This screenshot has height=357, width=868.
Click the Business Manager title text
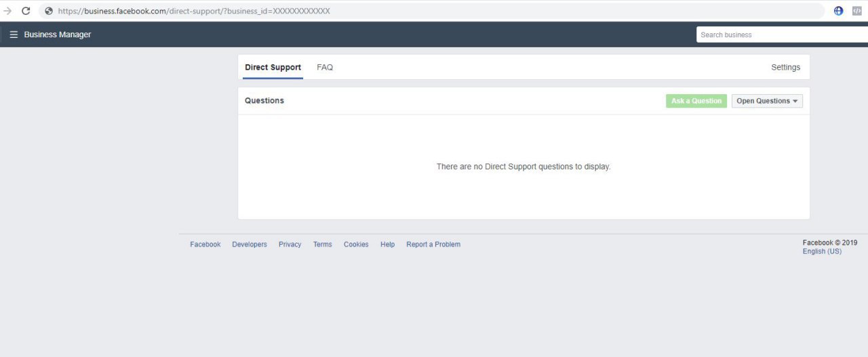coord(58,35)
